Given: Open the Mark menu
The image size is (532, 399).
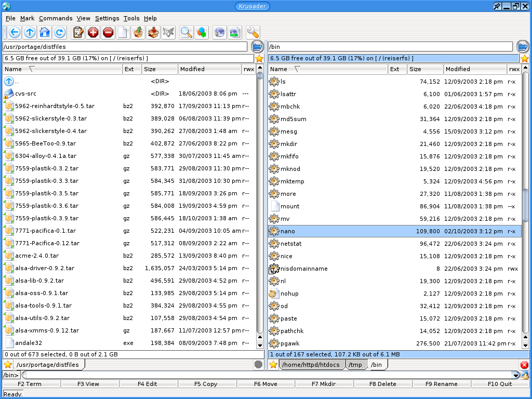Looking at the screenshot, I should point(27,18).
